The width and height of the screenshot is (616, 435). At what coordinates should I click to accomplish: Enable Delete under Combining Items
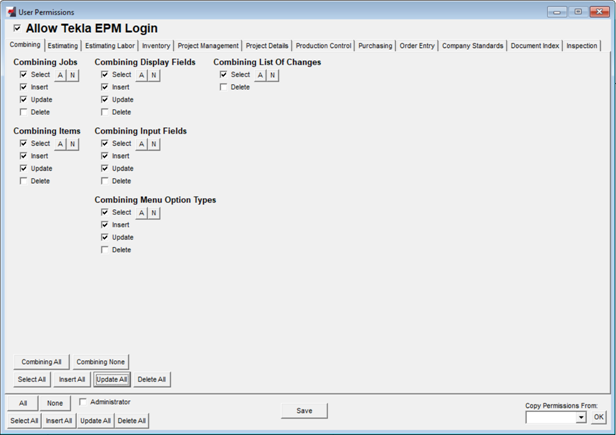[x=23, y=181]
